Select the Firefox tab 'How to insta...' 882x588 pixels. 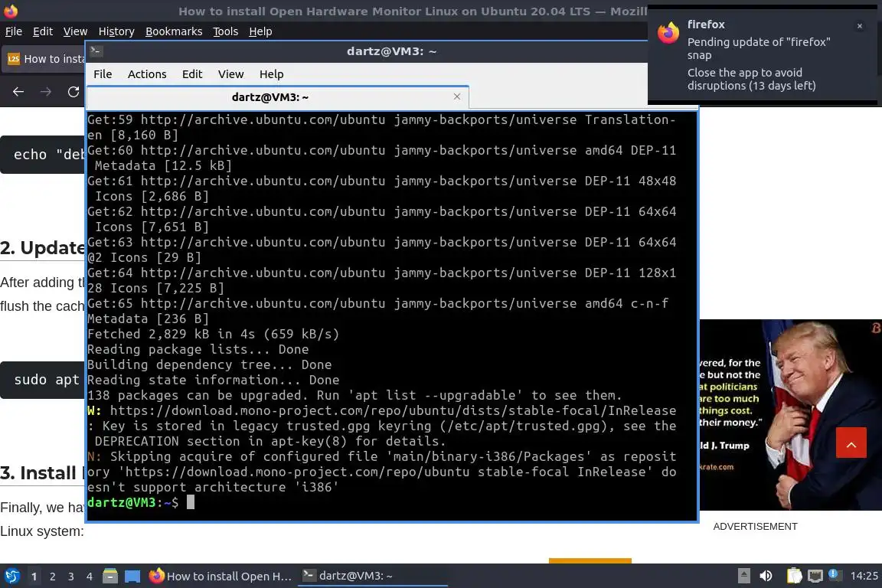pyautogui.click(x=44, y=58)
